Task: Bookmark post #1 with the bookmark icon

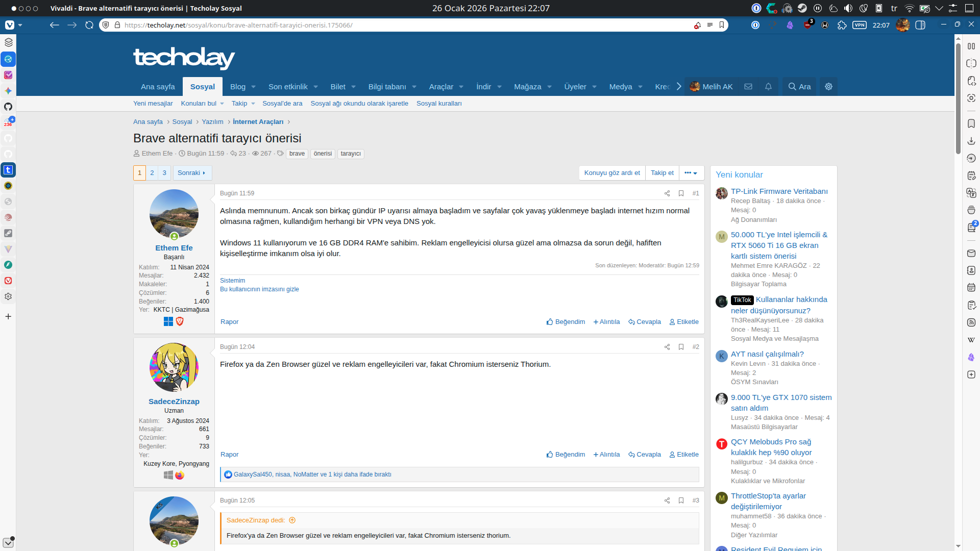Action: click(x=681, y=193)
